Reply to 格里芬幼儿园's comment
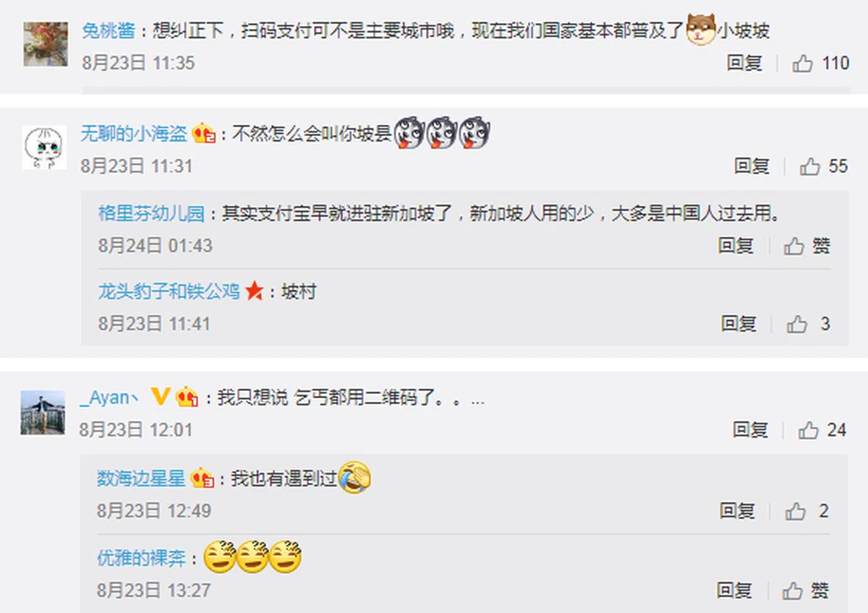 click(736, 246)
